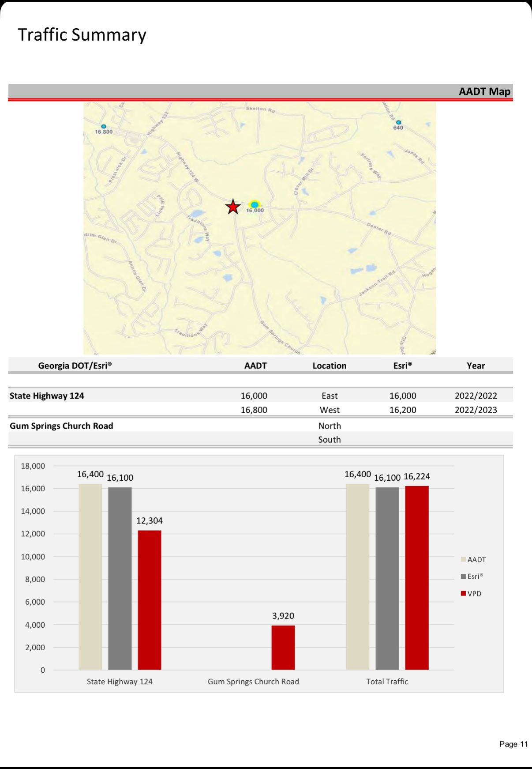Select the Gum Springs Church Road row label

tap(61, 426)
